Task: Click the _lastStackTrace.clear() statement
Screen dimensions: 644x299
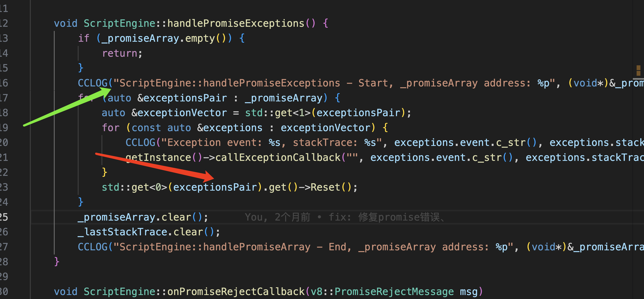Action: point(149,232)
